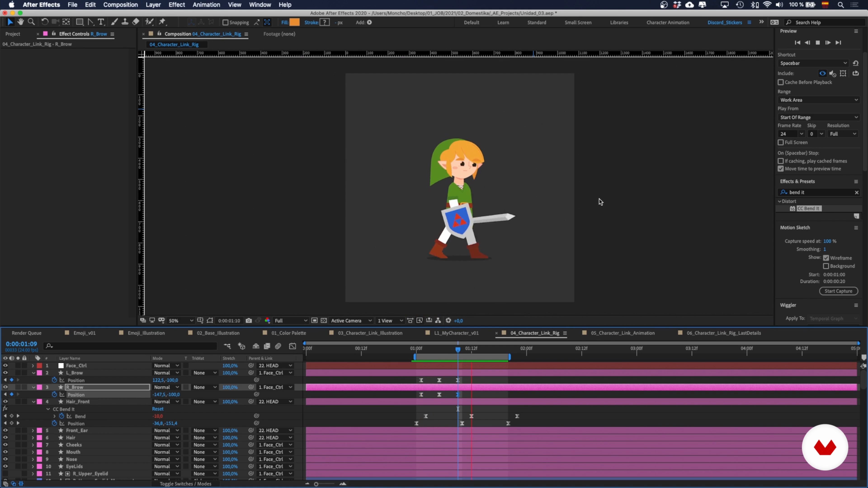Toggle video include eye icon in Preview
Image resolution: width=868 pixels, height=488 pixels.
coord(823,73)
